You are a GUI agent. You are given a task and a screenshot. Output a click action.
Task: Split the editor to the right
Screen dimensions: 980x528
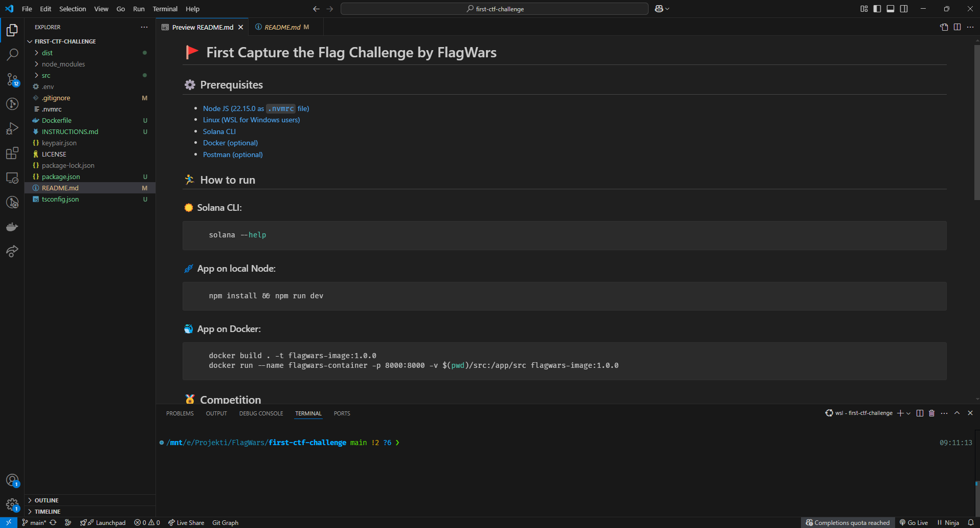[x=957, y=27]
